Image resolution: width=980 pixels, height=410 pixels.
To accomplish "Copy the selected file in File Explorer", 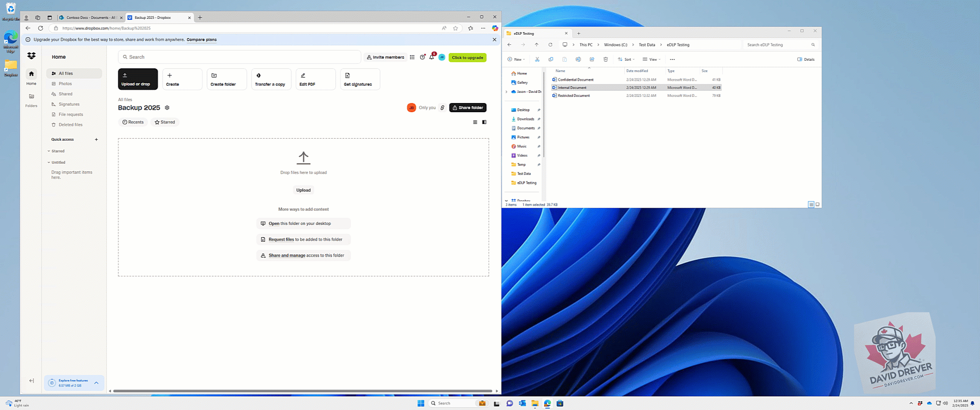I will click(551, 59).
